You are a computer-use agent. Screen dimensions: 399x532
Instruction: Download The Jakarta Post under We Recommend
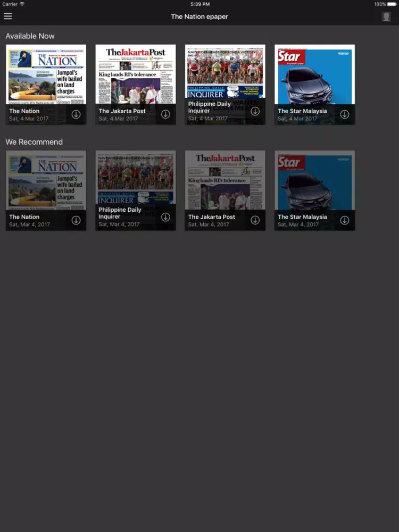pyautogui.click(x=255, y=220)
